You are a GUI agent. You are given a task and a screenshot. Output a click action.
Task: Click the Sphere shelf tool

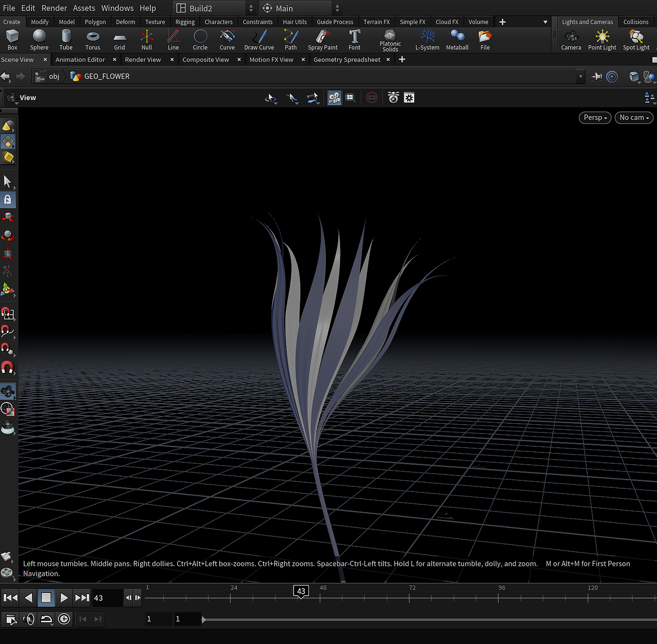click(39, 40)
